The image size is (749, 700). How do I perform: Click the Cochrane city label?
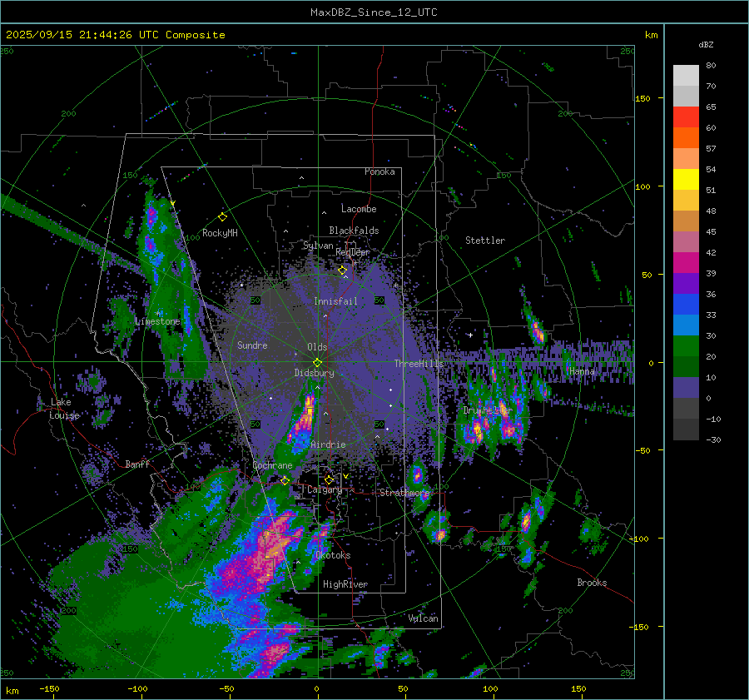(x=272, y=465)
